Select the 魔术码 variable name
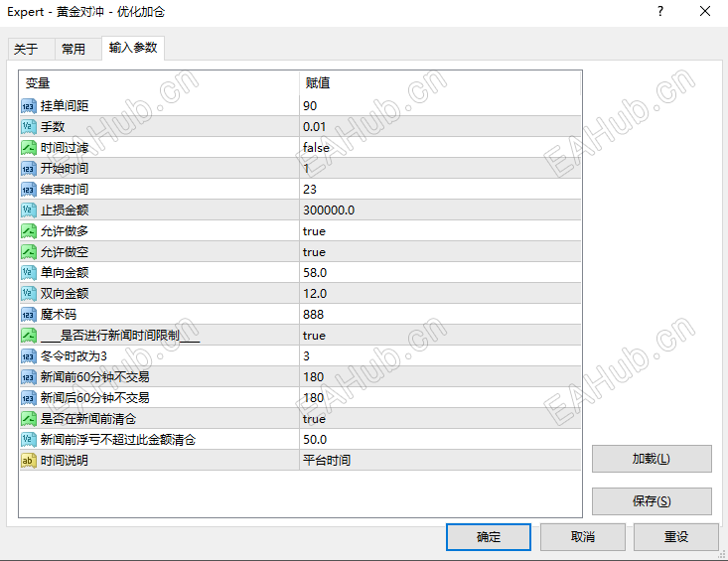The width and height of the screenshot is (728, 561). pyautogui.click(x=59, y=315)
